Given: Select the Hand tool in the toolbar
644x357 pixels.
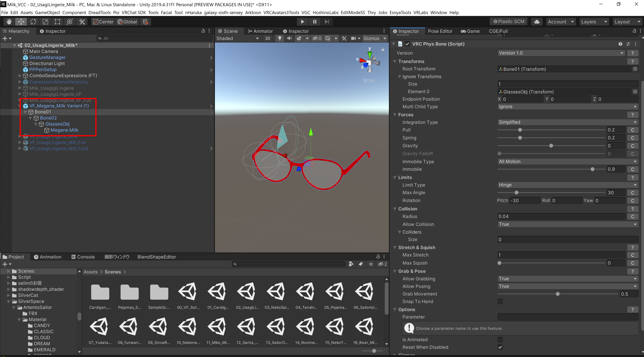Looking at the screenshot, I should (9, 22).
